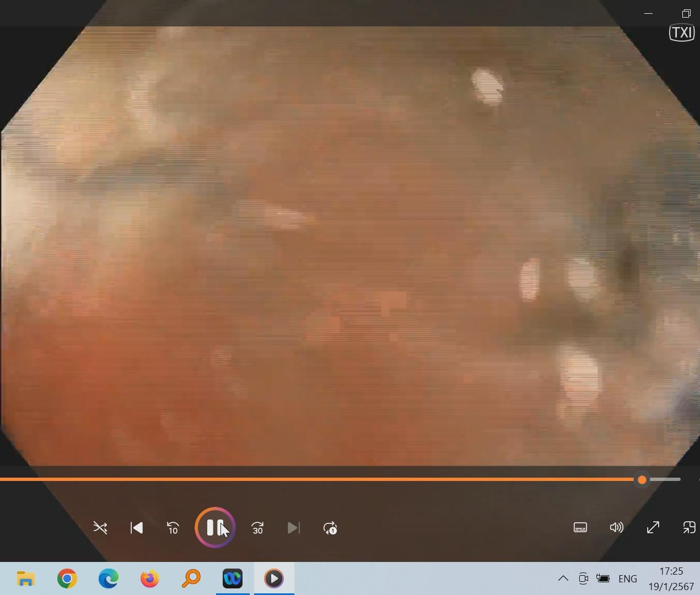Click the seek bar handle
This screenshot has height=595, width=700.
[642, 480]
